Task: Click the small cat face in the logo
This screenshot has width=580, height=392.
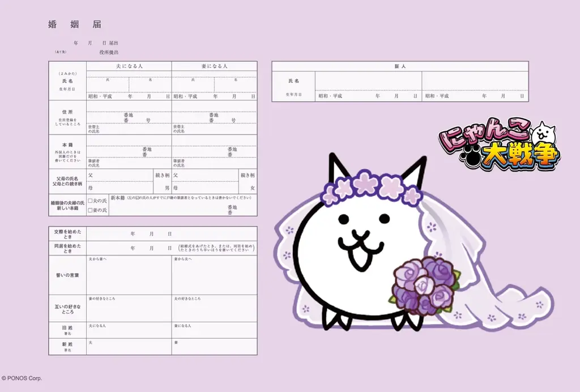Action: click(x=543, y=133)
